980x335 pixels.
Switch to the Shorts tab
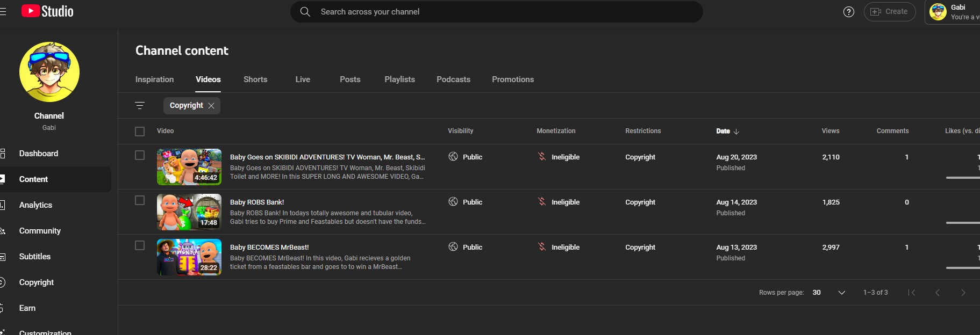click(x=255, y=79)
